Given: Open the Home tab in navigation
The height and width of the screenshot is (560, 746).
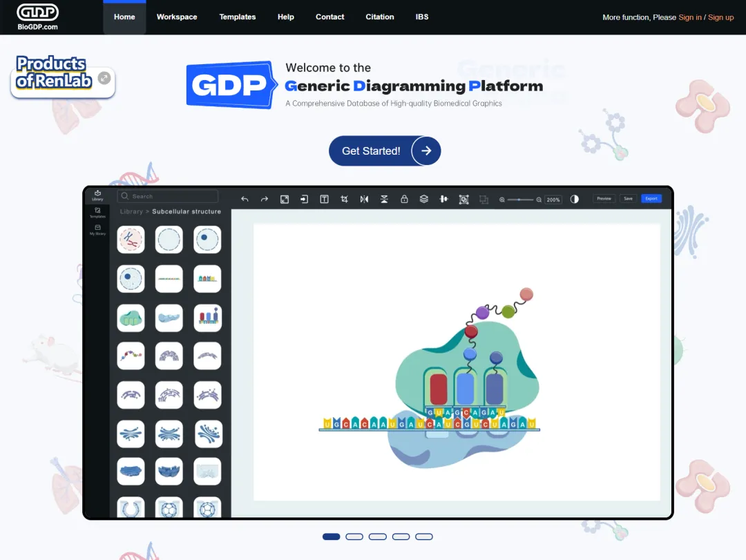Looking at the screenshot, I should 124,17.
